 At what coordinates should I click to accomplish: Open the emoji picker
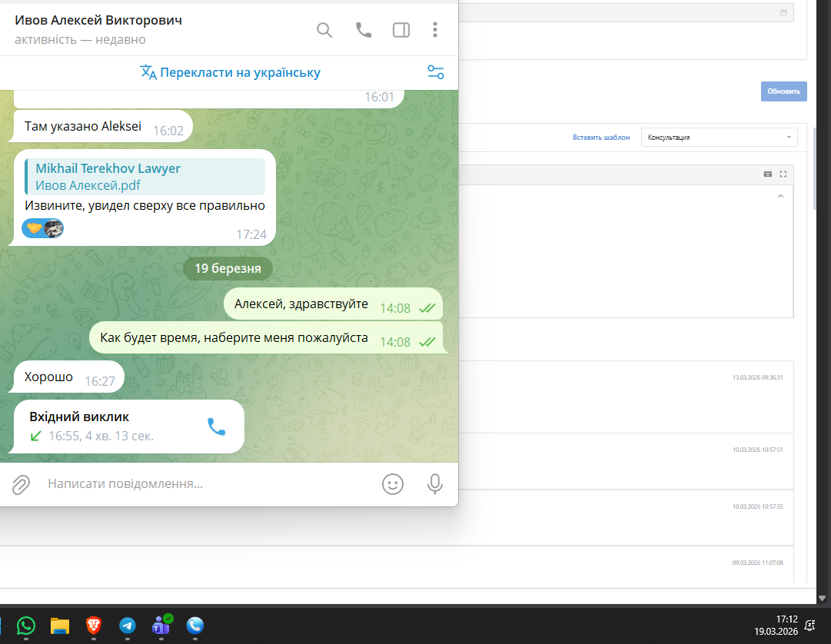[x=393, y=484]
